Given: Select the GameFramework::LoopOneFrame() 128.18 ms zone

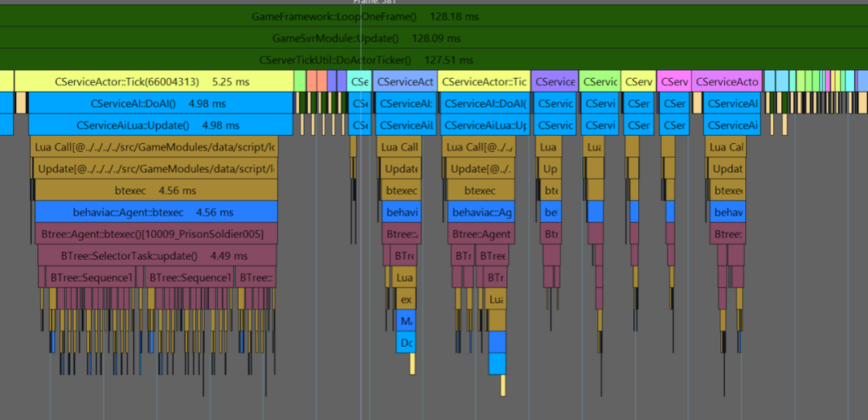Looking at the screenshot, I should coord(434,16).
